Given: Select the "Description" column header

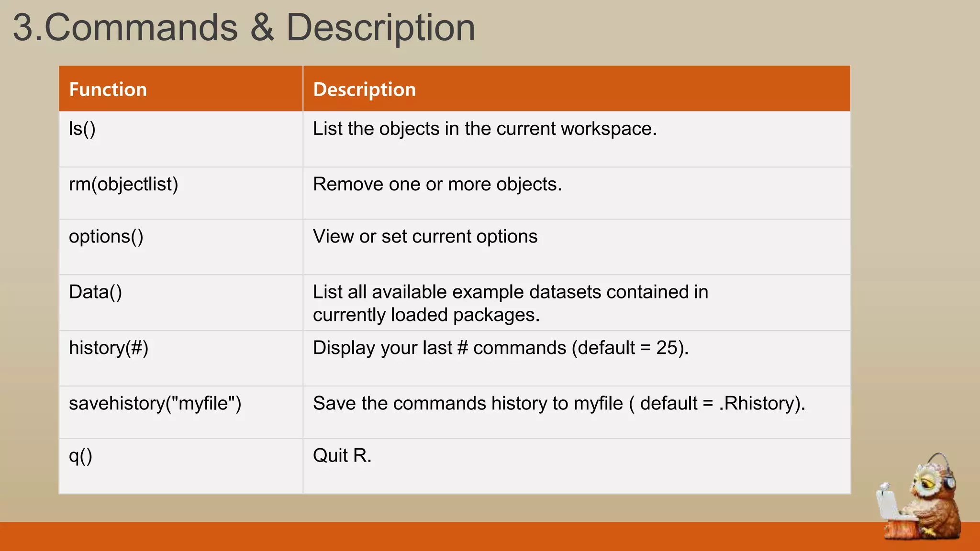Looking at the screenshot, I should pyautogui.click(x=577, y=89).
